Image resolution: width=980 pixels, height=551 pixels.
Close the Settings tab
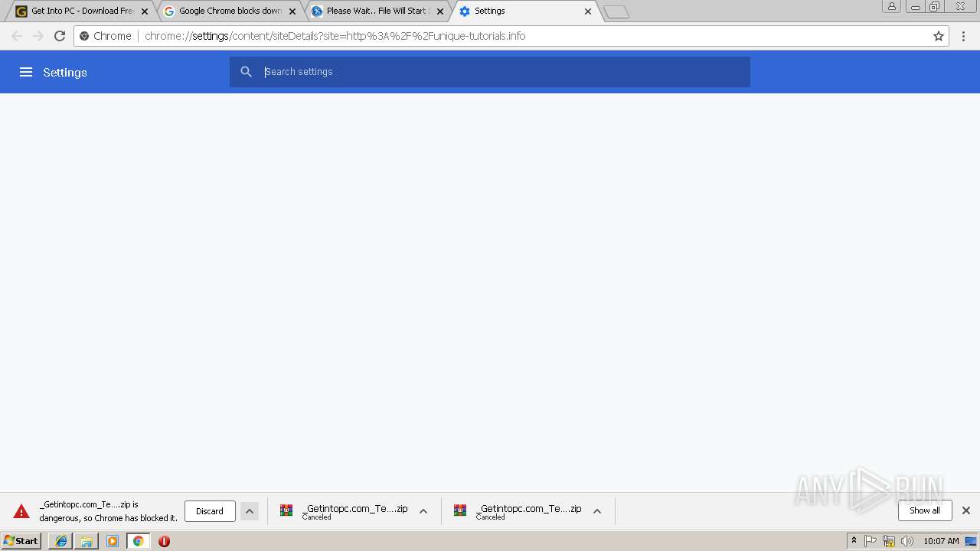click(x=588, y=11)
